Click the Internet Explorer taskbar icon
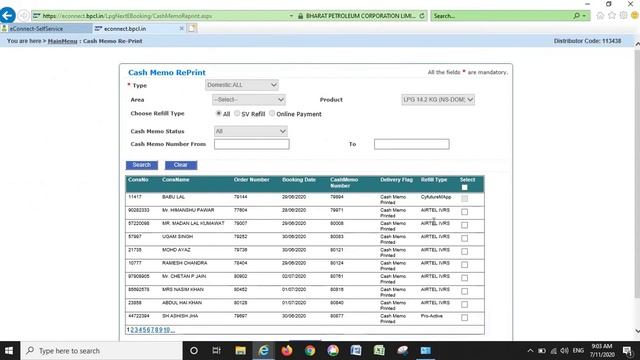 [264, 351]
